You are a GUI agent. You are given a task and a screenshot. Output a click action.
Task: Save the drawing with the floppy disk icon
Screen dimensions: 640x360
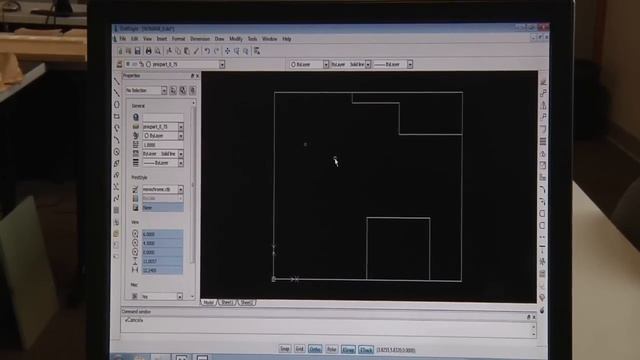point(138,51)
